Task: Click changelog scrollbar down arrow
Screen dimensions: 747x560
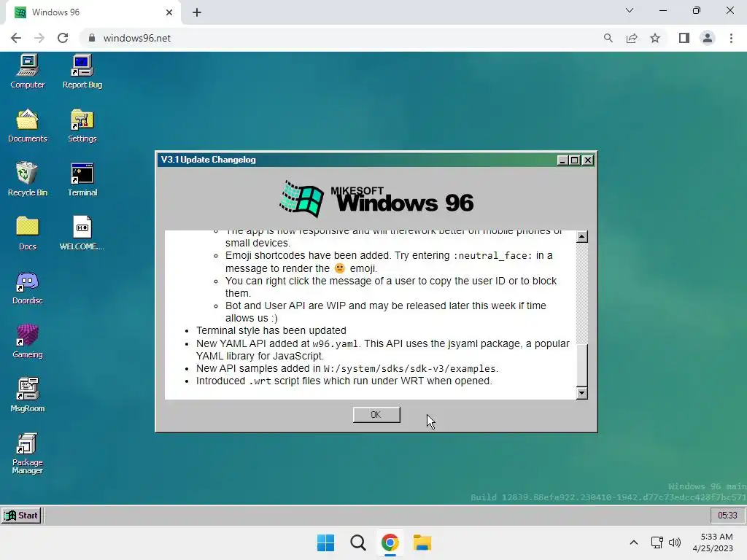Action: click(581, 393)
